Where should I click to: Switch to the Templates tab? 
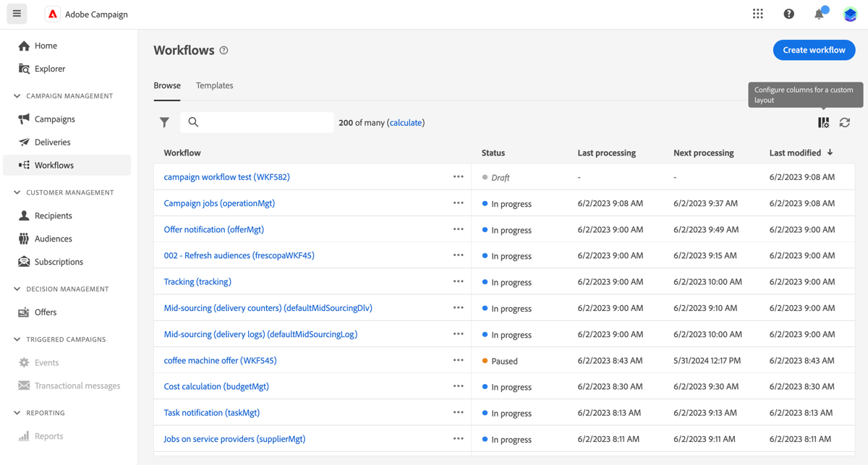(214, 85)
